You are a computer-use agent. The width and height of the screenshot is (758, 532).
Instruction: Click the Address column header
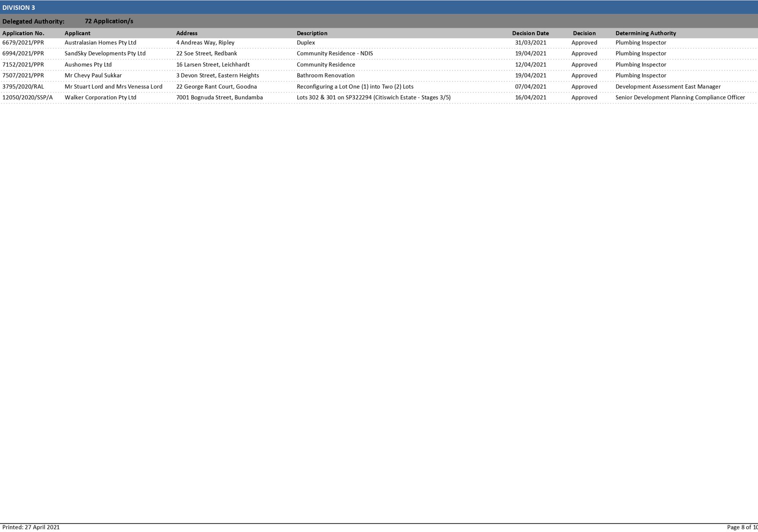click(x=187, y=33)
